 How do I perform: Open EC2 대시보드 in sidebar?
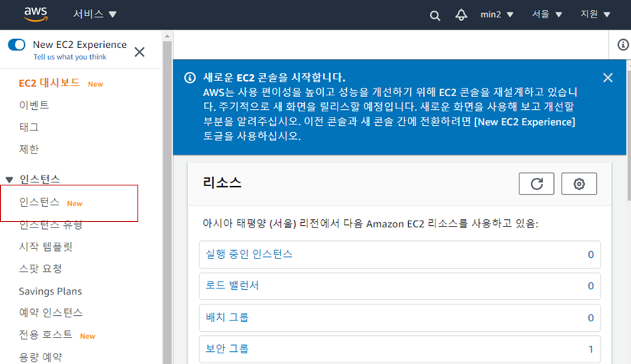(49, 83)
